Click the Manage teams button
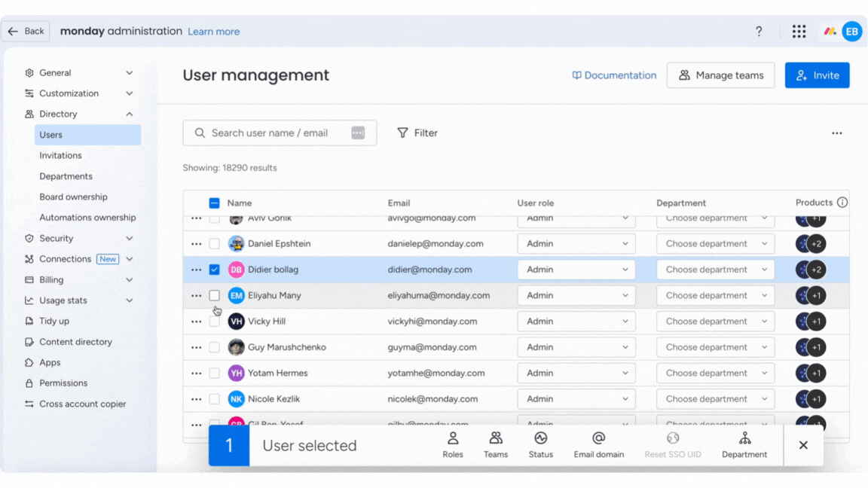The width and height of the screenshot is (868, 488). point(720,75)
